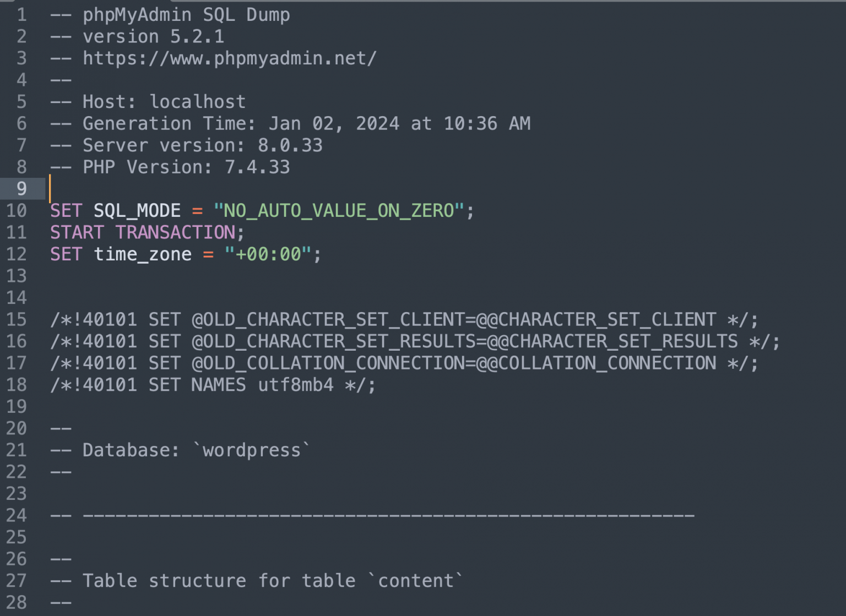Click line number 1 in the gutter
This screenshot has width=846, height=616.
21,15
